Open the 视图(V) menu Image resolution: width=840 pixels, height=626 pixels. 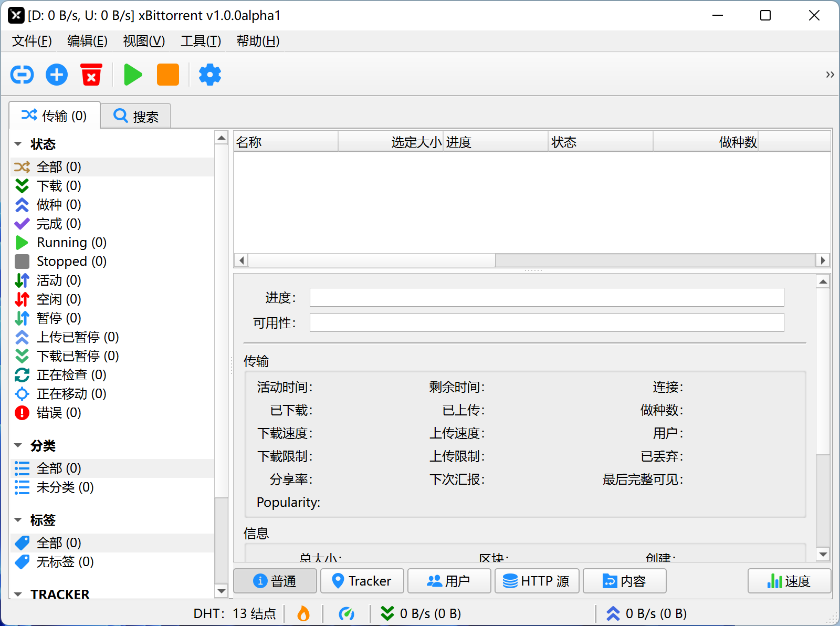[144, 41]
